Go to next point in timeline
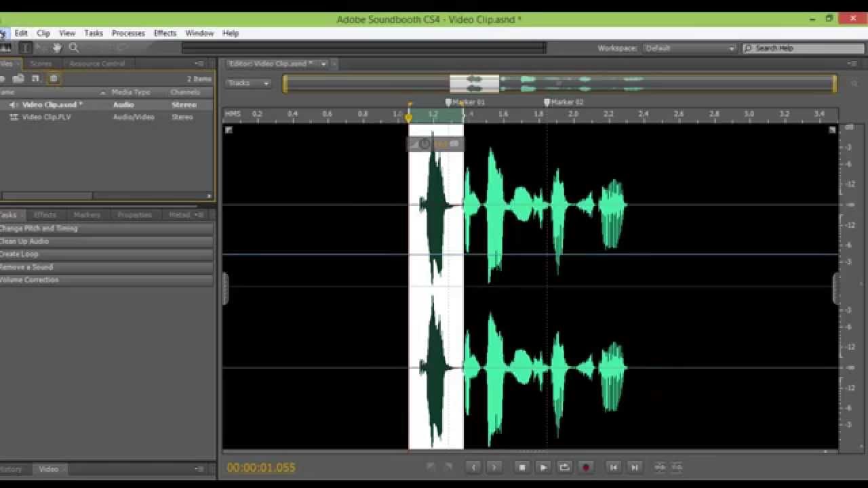The width and height of the screenshot is (868, 488). [x=635, y=467]
